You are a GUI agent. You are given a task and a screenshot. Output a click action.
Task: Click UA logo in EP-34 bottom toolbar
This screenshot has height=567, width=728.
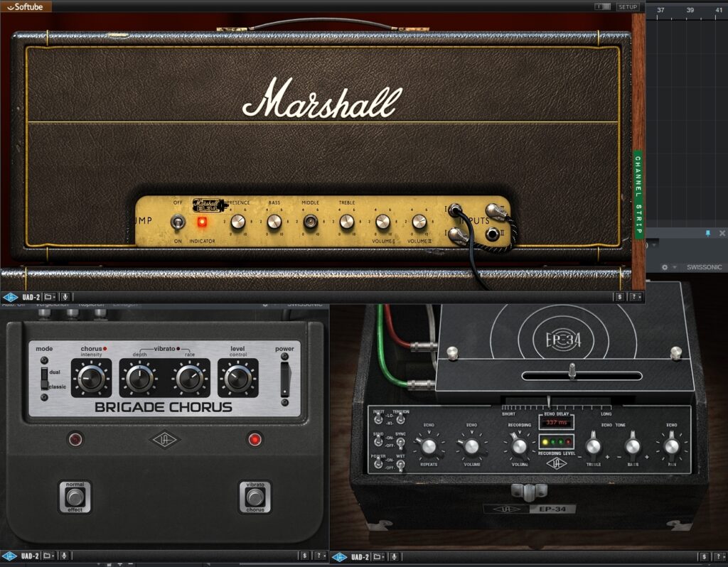(x=339, y=556)
